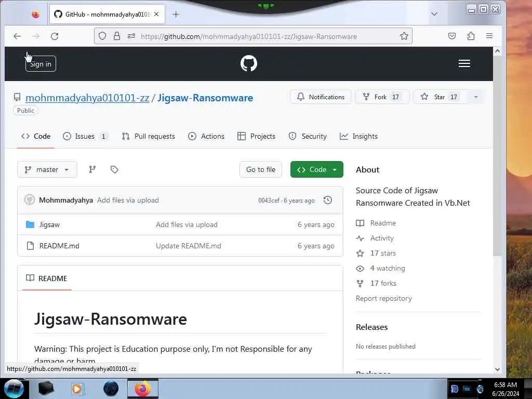Viewport: 532px width, 399px height.
Task: Save page to Pocket icon
Action: (x=451, y=36)
